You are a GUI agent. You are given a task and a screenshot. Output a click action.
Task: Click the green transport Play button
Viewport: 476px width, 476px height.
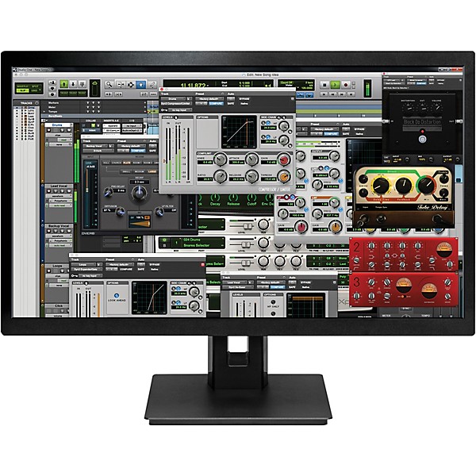[335, 85]
